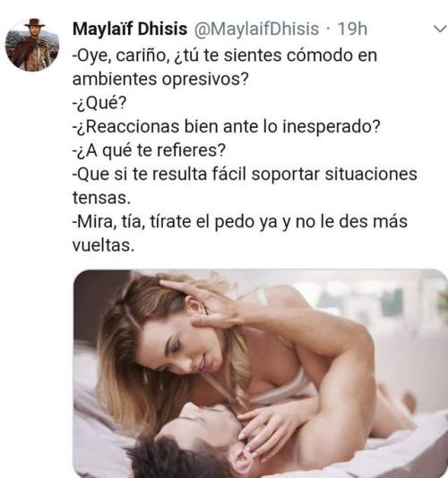Open the 19h timestamp permalink

[352, 30]
